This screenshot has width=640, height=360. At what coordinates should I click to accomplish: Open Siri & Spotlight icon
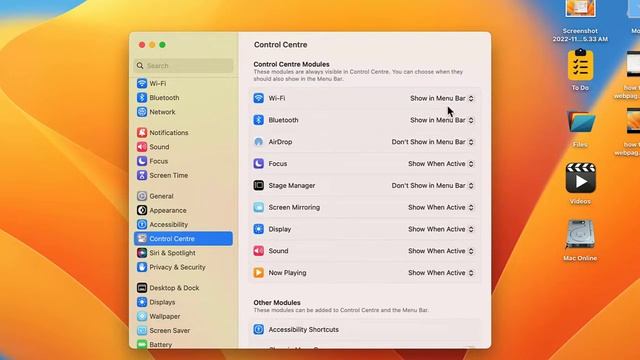click(x=142, y=253)
